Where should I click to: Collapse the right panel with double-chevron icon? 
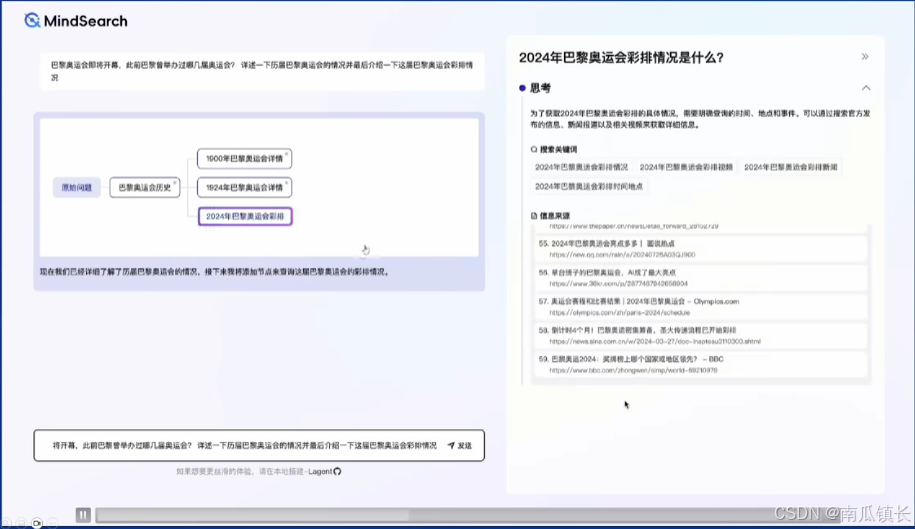pyautogui.click(x=865, y=57)
